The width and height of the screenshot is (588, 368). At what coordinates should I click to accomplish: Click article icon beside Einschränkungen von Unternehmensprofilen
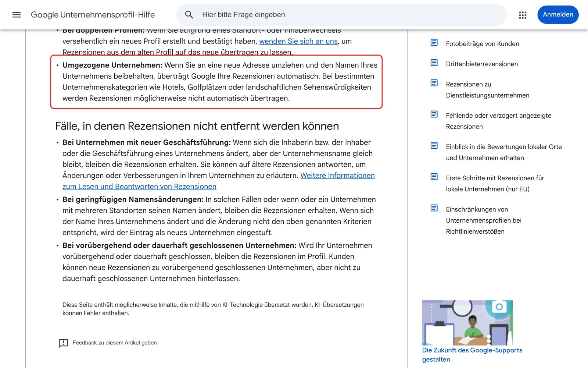434,208
